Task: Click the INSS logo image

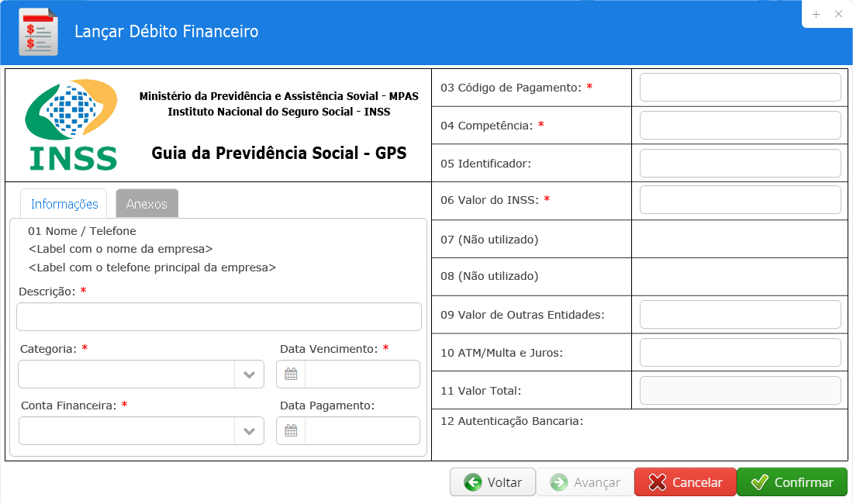Action: pos(71,125)
